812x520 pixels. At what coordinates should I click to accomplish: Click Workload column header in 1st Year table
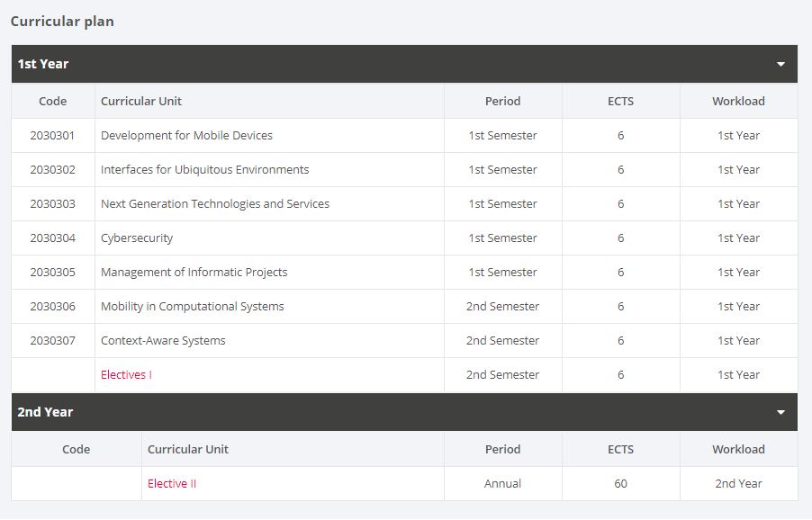[x=738, y=102]
